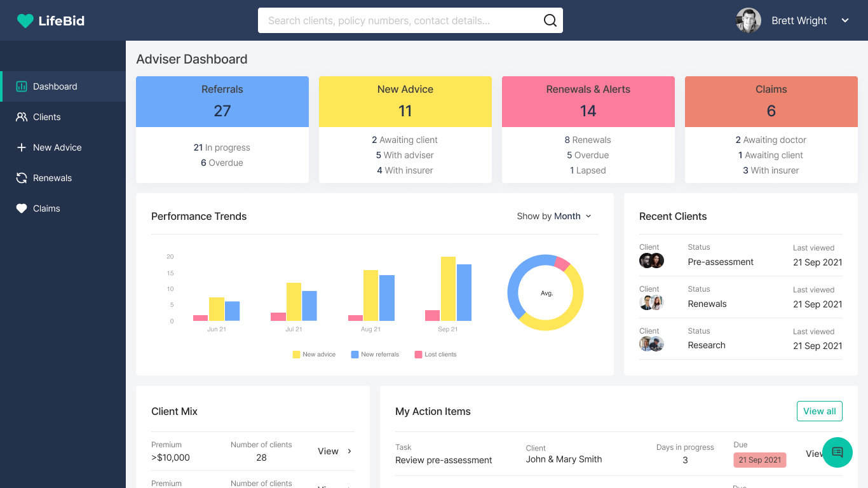The width and height of the screenshot is (868, 488).
Task: Open the Clients page from the sidebar
Action: 47,117
